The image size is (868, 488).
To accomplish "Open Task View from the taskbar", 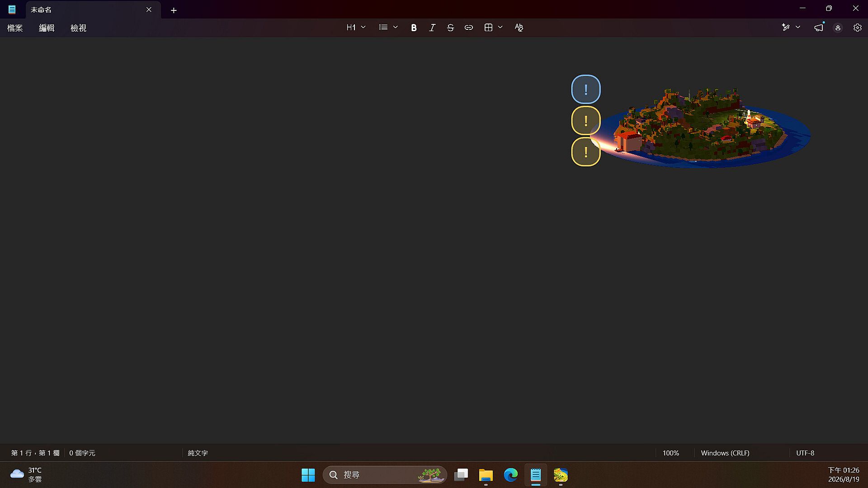I will pos(461,475).
